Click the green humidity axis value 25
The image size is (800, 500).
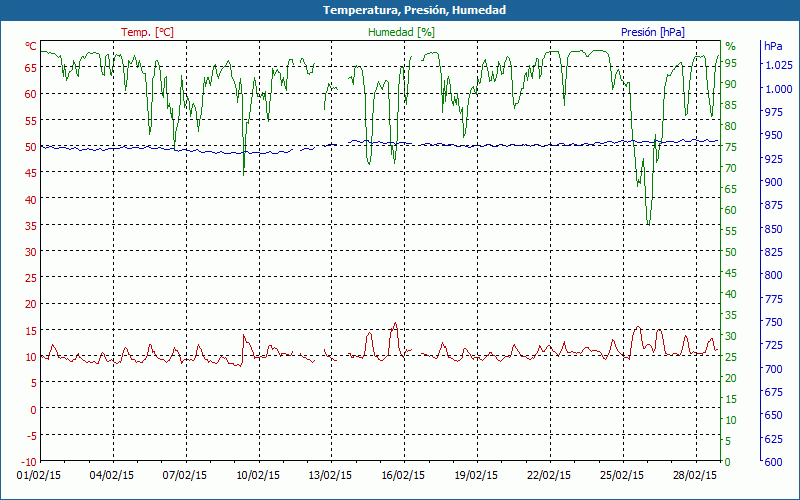pos(731,357)
